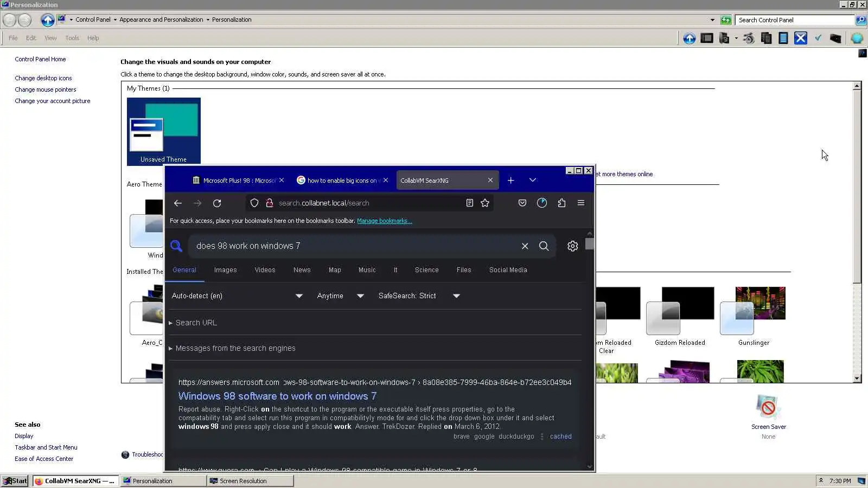Open the SafeSearch: Strict dropdown
Screen dimensions: 868x488
419,296
